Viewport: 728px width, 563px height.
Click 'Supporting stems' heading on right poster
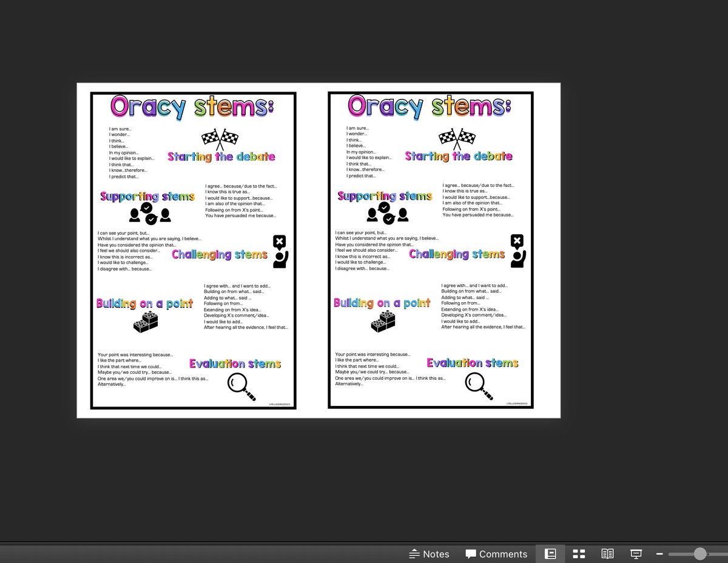[385, 197]
